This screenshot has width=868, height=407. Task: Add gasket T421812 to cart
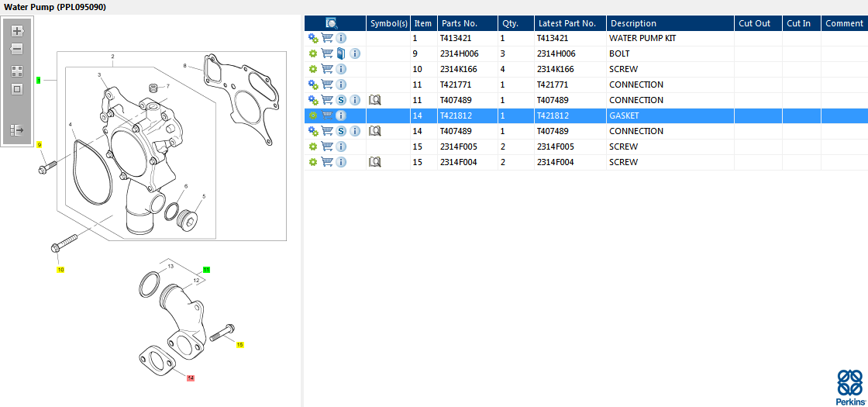tap(327, 116)
